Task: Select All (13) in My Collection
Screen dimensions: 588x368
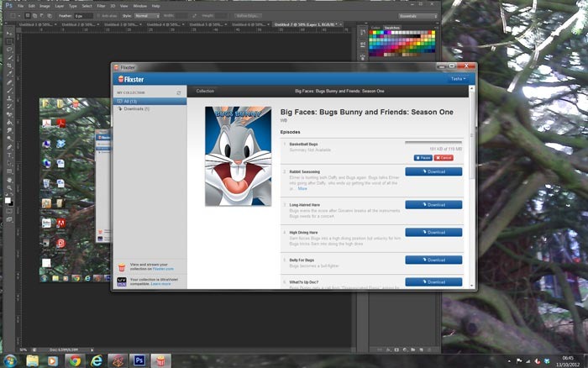Action: (150, 102)
